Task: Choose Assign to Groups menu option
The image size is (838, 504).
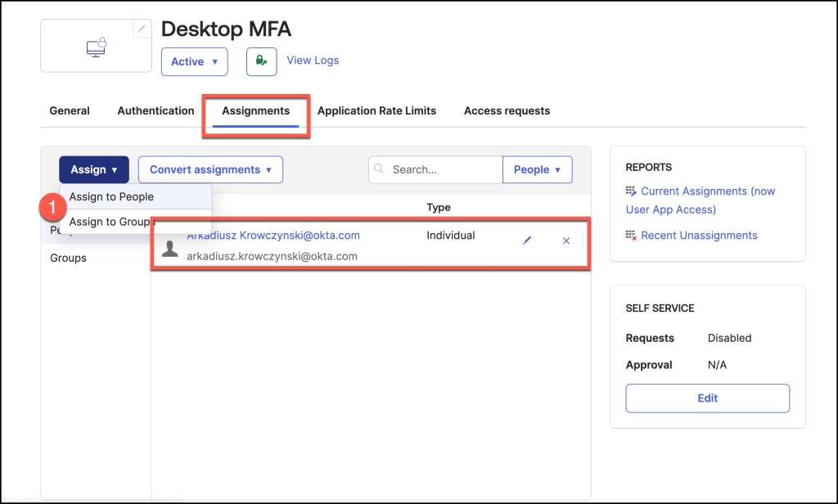Action: coord(111,222)
